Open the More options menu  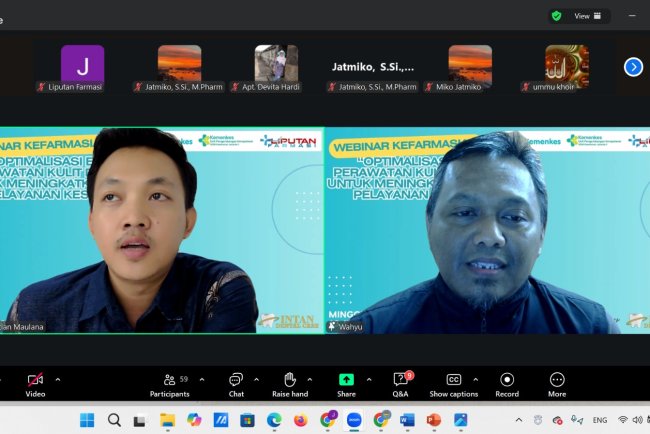coord(557,385)
